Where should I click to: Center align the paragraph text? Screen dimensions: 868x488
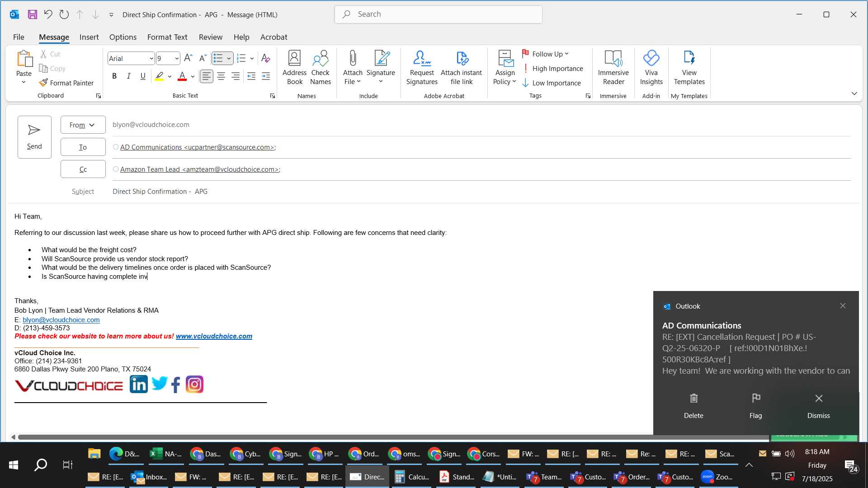tap(221, 76)
